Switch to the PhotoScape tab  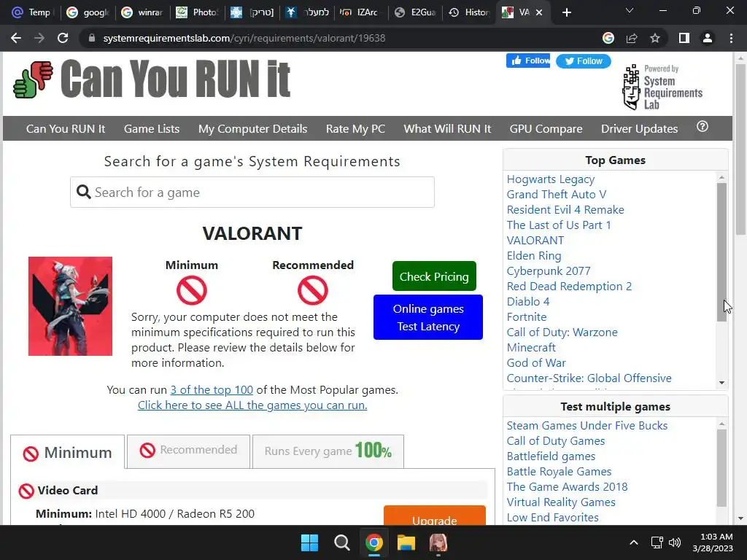[x=197, y=12]
